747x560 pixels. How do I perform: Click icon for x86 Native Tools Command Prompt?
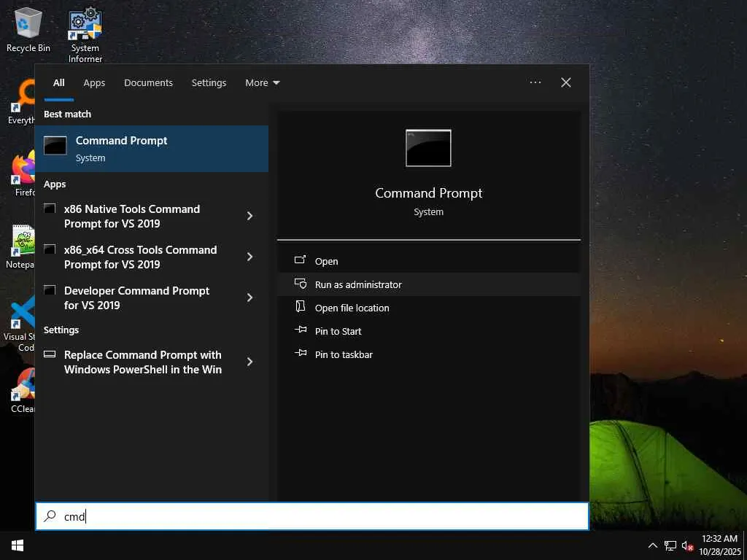click(50, 208)
